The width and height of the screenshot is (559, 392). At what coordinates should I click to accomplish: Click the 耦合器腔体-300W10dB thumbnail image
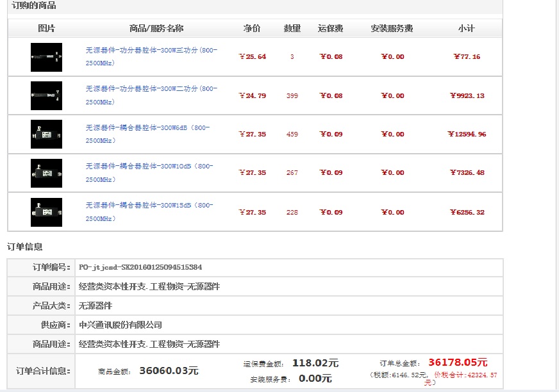pyautogui.click(x=46, y=173)
